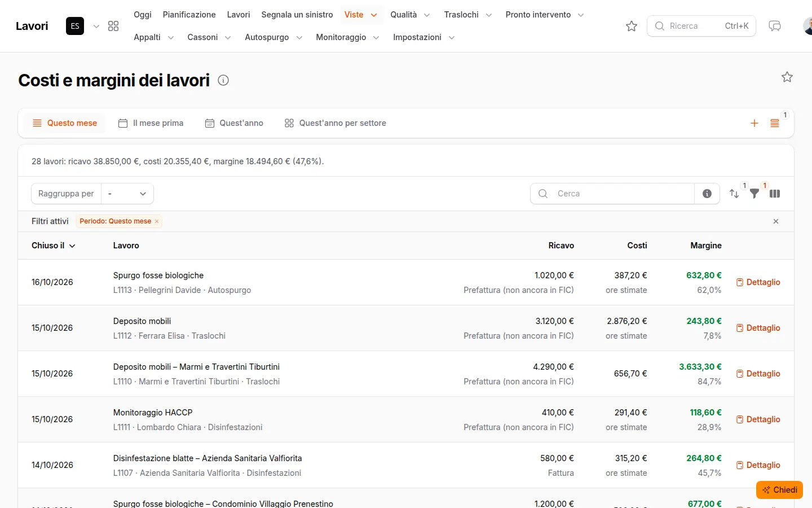
Task: Open the sort order icon
Action: (734, 194)
